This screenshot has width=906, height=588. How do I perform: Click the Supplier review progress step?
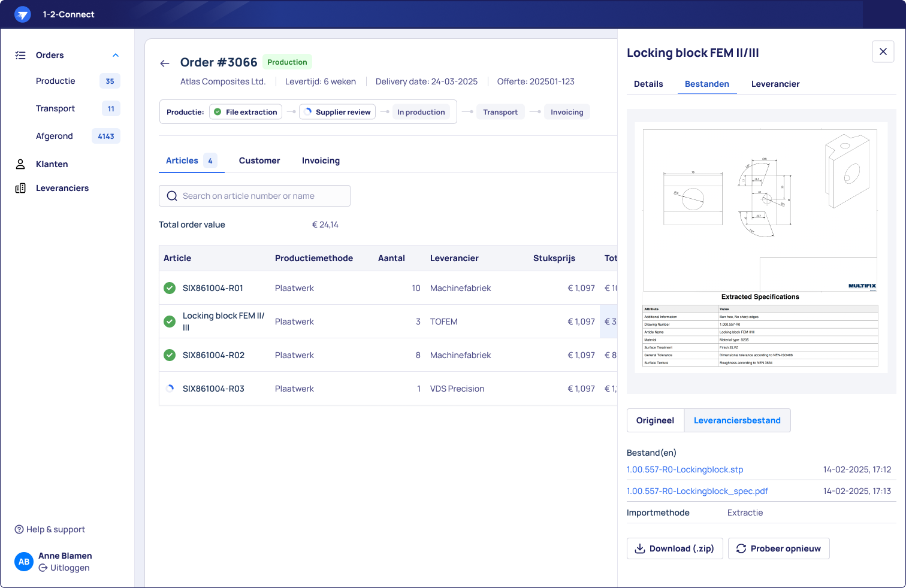(337, 112)
